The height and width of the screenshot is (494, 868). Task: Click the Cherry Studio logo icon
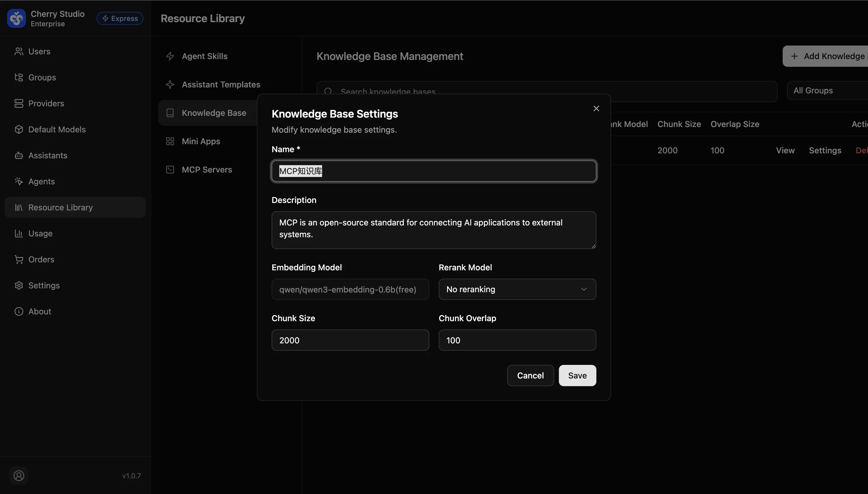point(16,18)
